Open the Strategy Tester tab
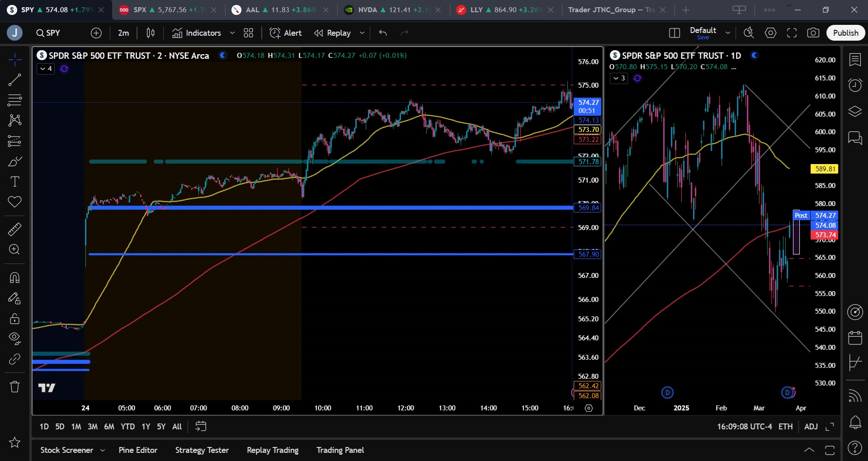 pos(202,450)
